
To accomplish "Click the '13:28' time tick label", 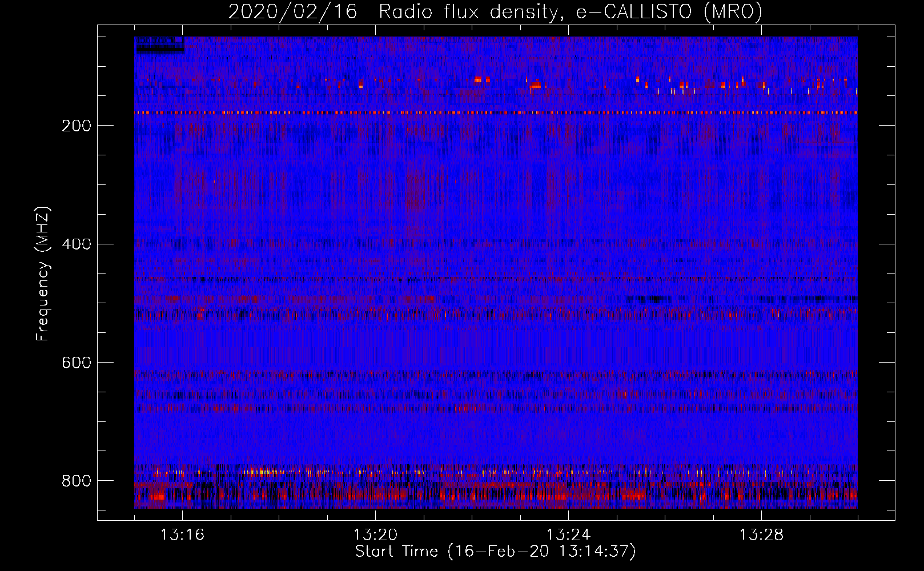I will coord(761,535).
